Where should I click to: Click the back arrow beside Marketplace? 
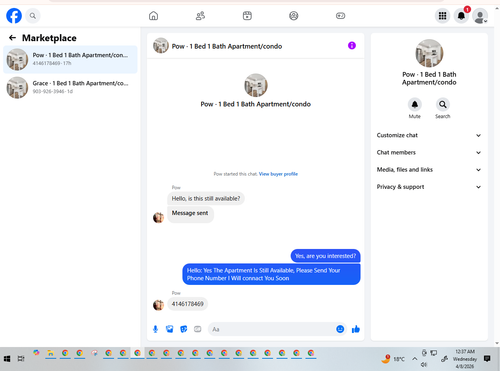coord(12,38)
